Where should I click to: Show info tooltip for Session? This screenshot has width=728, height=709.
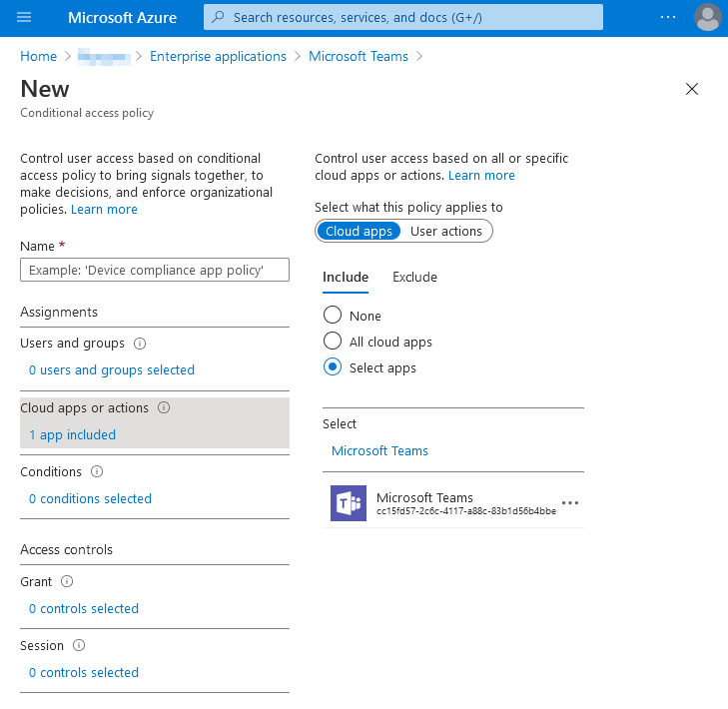point(79,646)
